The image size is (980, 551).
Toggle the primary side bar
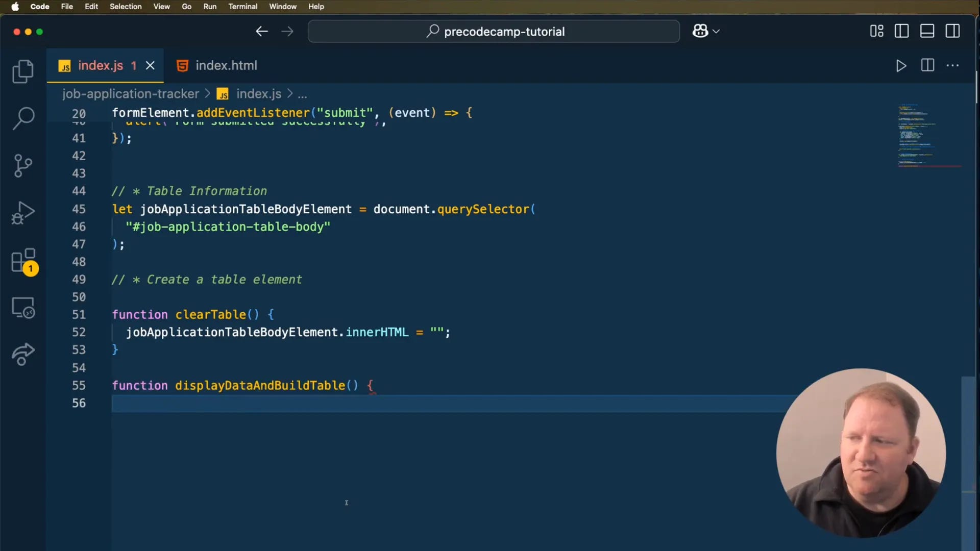pyautogui.click(x=901, y=31)
